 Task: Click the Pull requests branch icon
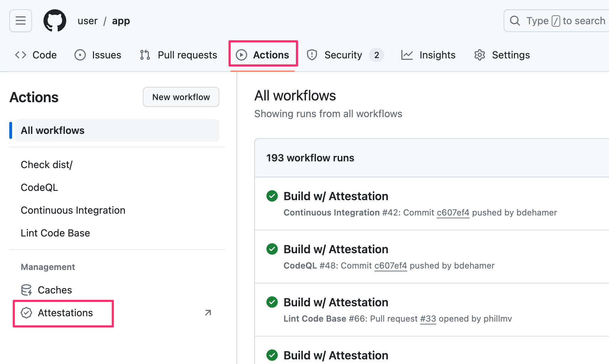[145, 55]
